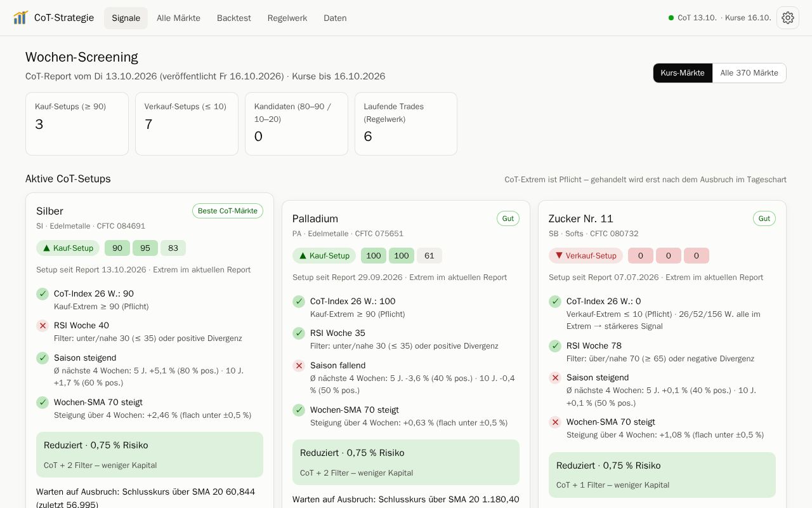Click the Zucker Nr. 11 card heading
Viewport: 812px width, 508px height.
pos(581,219)
